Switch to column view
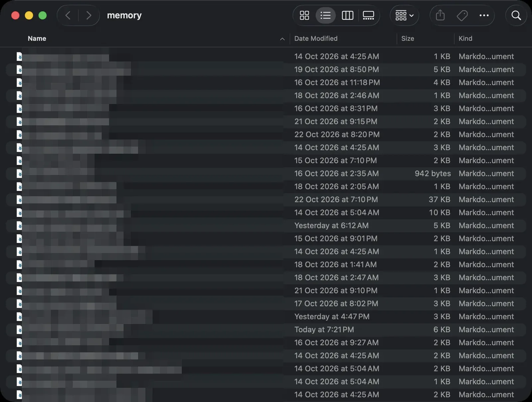The width and height of the screenshot is (532, 402). point(347,15)
